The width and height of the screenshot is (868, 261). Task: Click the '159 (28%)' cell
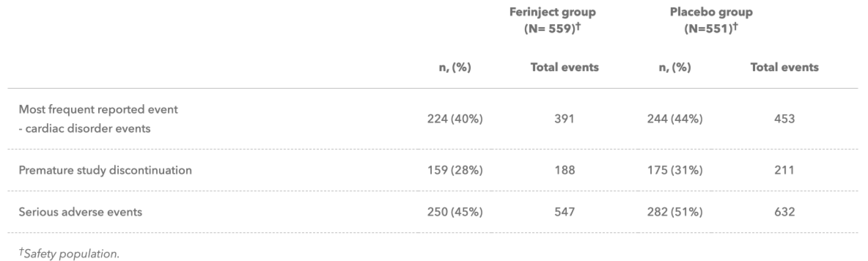tap(454, 170)
